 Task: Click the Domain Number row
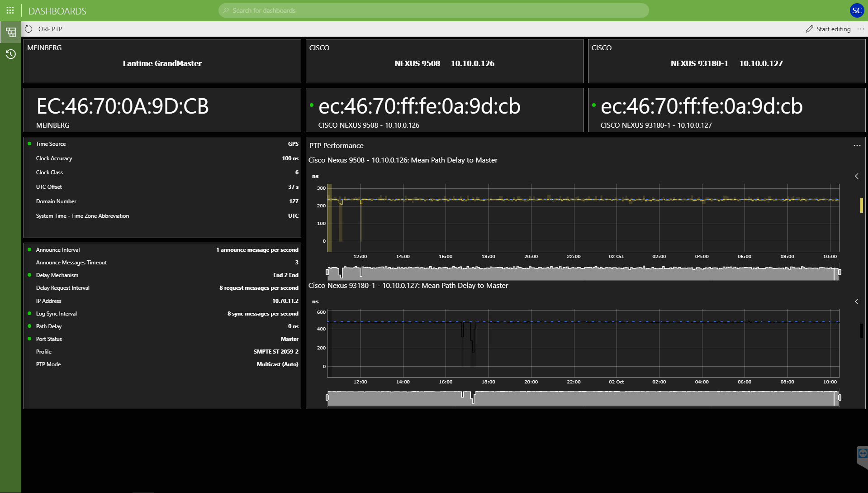(x=162, y=201)
